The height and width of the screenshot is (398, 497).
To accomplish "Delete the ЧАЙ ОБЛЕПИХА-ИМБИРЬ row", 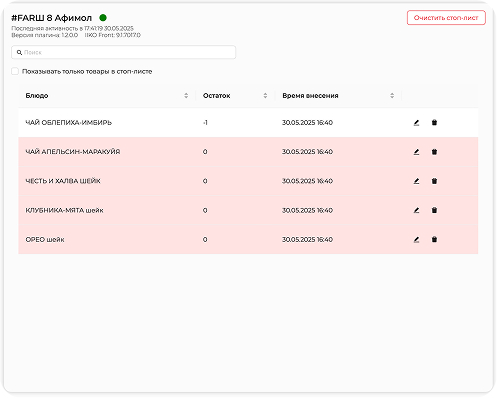I will click(x=434, y=123).
